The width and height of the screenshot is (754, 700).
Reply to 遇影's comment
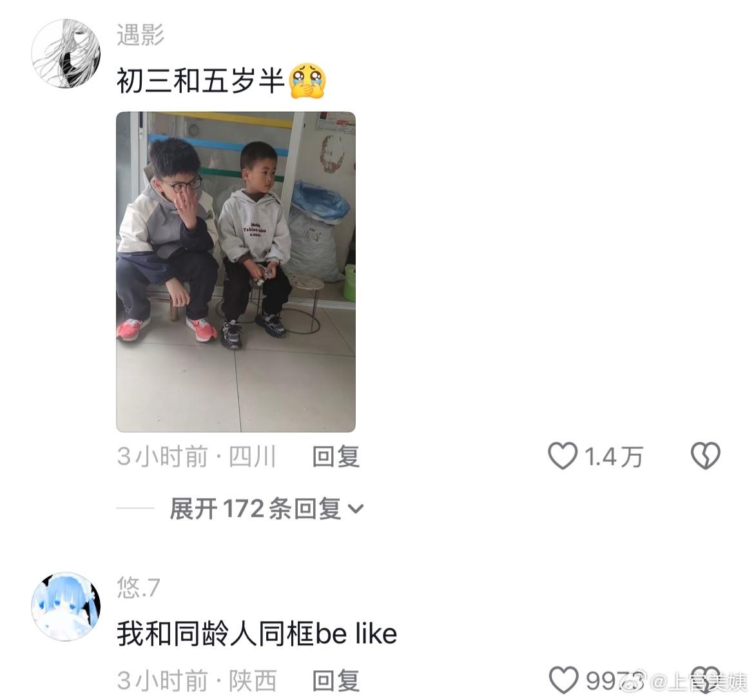[x=336, y=456]
